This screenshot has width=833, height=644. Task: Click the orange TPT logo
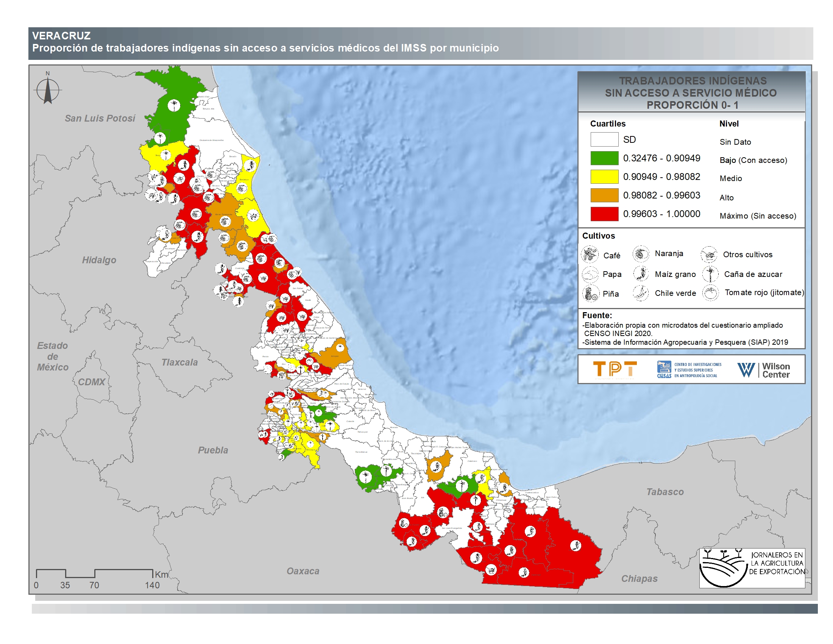coord(615,369)
